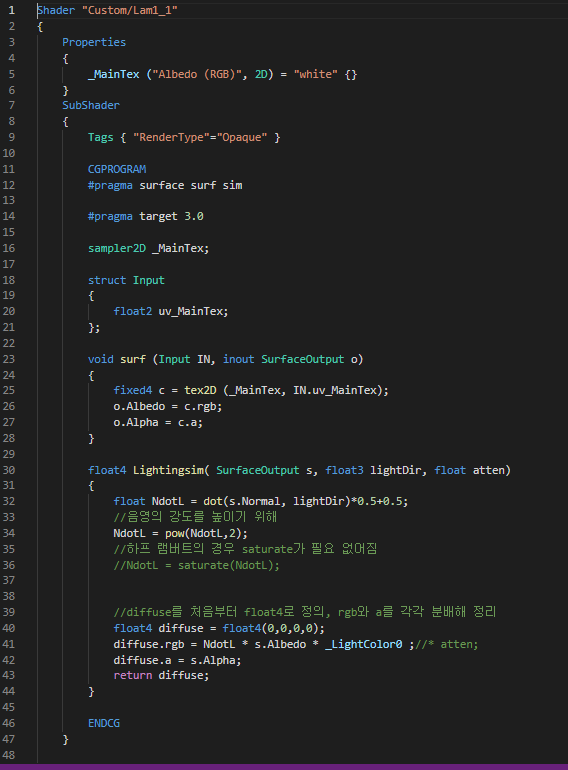The width and height of the screenshot is (568, 770).
Task: Click "c.a;" on line 27
Action: (190, 422)
